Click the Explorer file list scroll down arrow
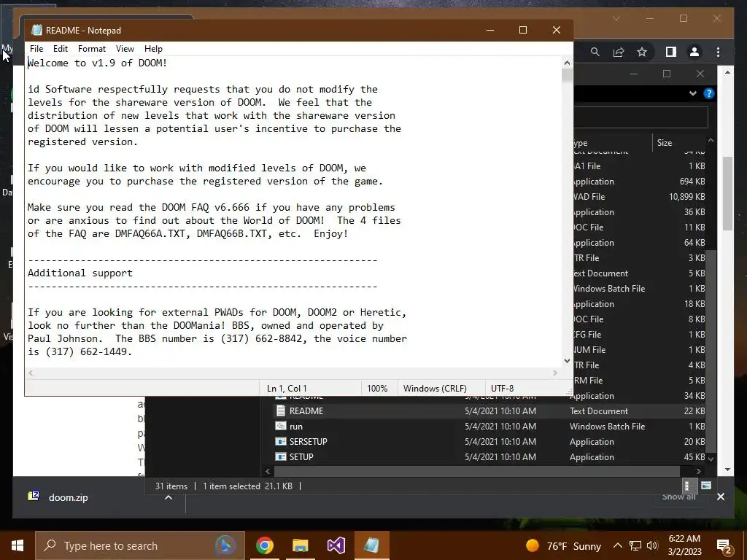 (711, 459)
